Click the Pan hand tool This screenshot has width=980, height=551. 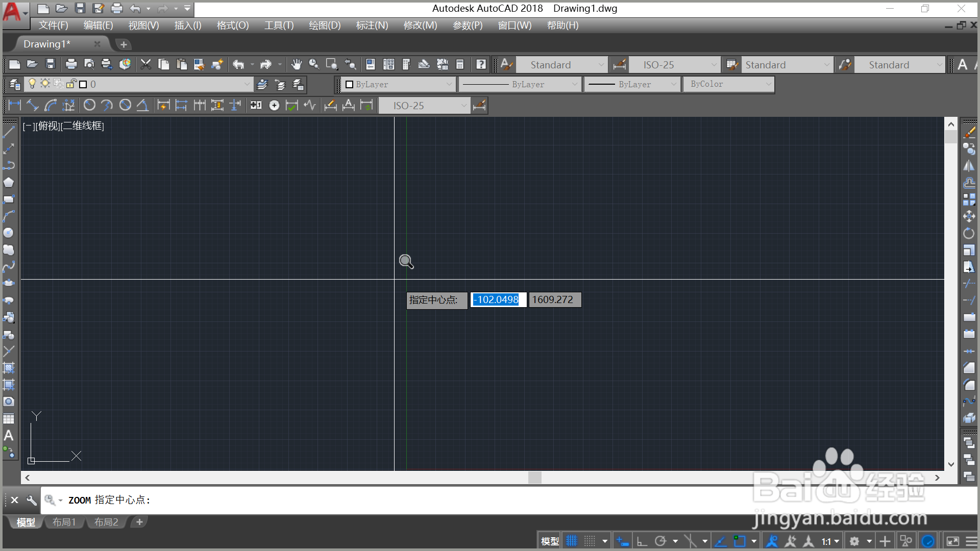tap(296, 64)
